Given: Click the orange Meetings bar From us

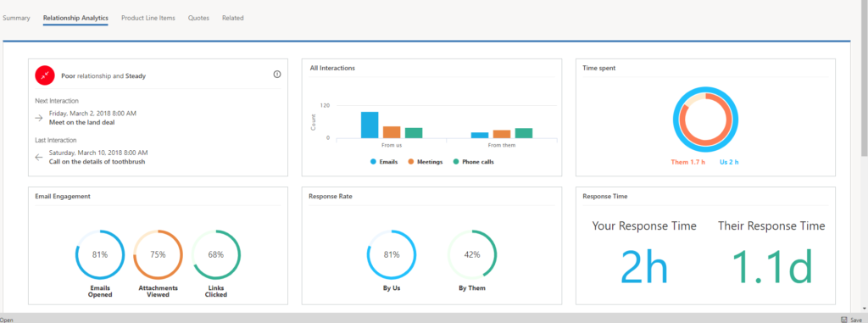Looking at the screenshot, I should click(x=392, y=132).
